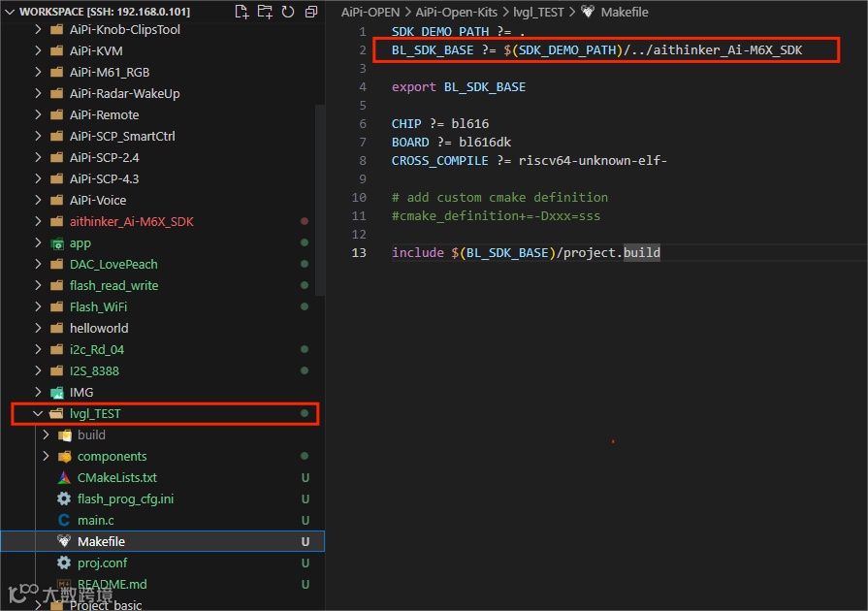Click the lvgl_TEST open folder icon

coord(56,413)
